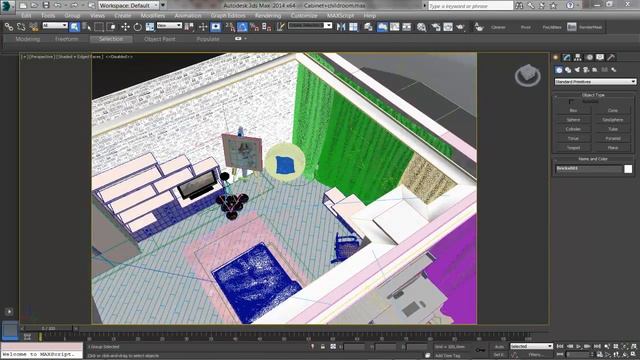Click the Render Production teapot icon

pos(460,27)
